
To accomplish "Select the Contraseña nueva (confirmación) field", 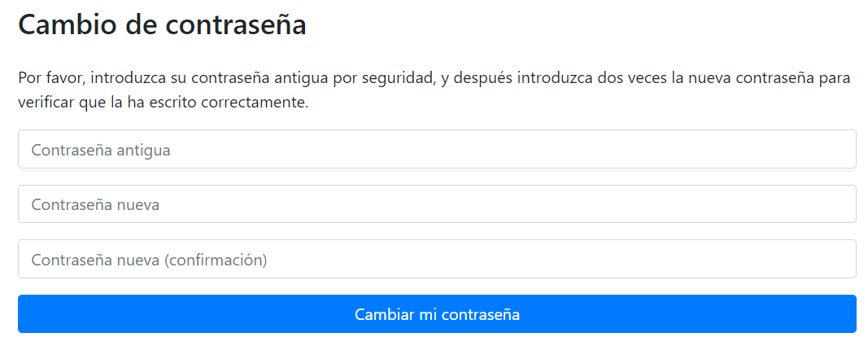I will pyautogui.click(x=437, y=259).
